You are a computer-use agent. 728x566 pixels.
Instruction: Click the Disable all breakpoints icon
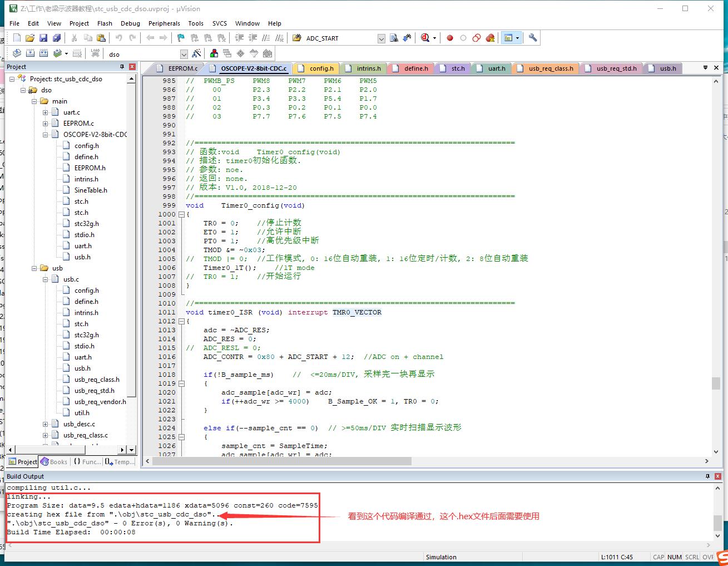477,38
